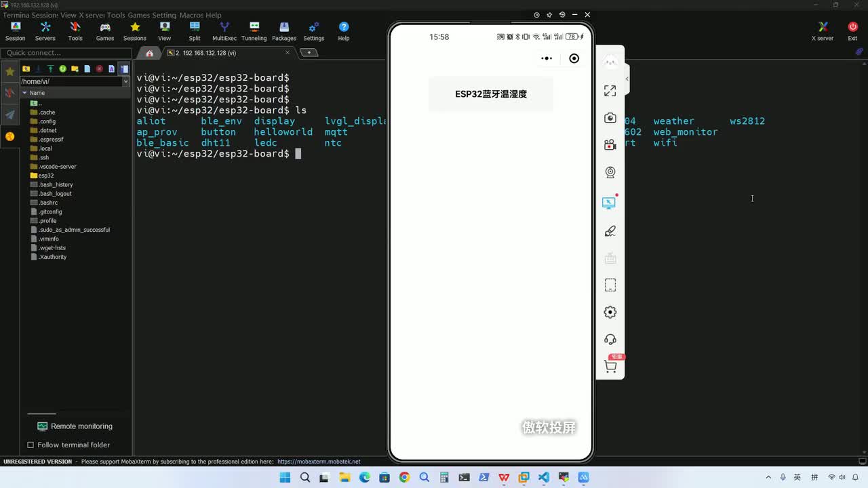This screenshot has height=488, width=868.
Task: Focus the Quick connect field
Action: point(66,53)
